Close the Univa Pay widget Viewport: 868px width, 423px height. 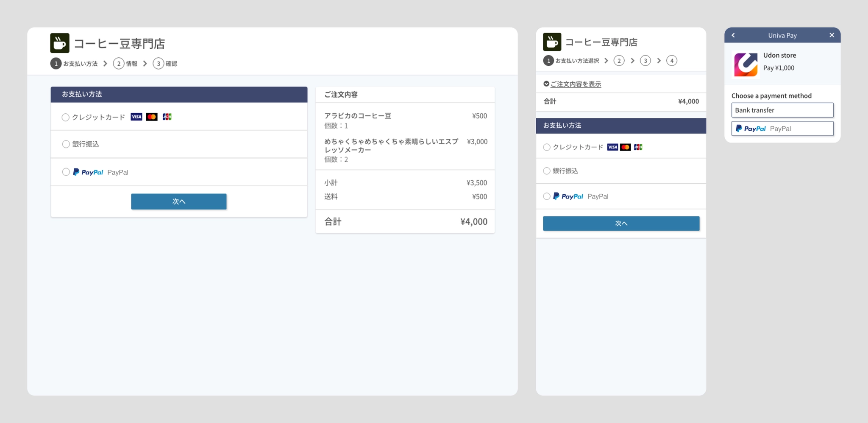pos(832,35)
